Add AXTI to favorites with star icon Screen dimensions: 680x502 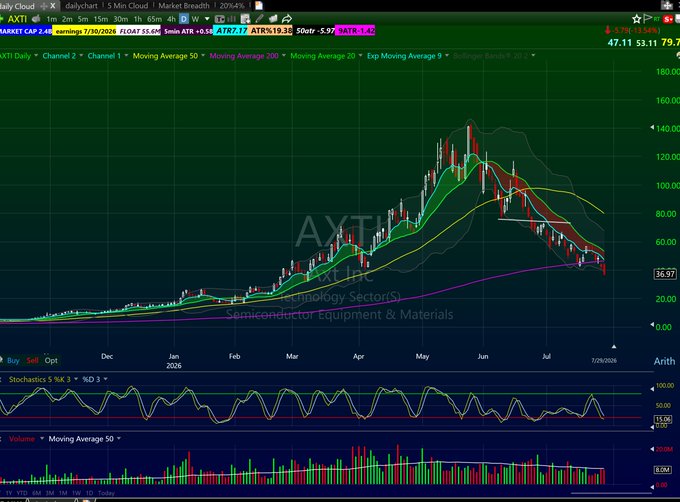[636, 19]
